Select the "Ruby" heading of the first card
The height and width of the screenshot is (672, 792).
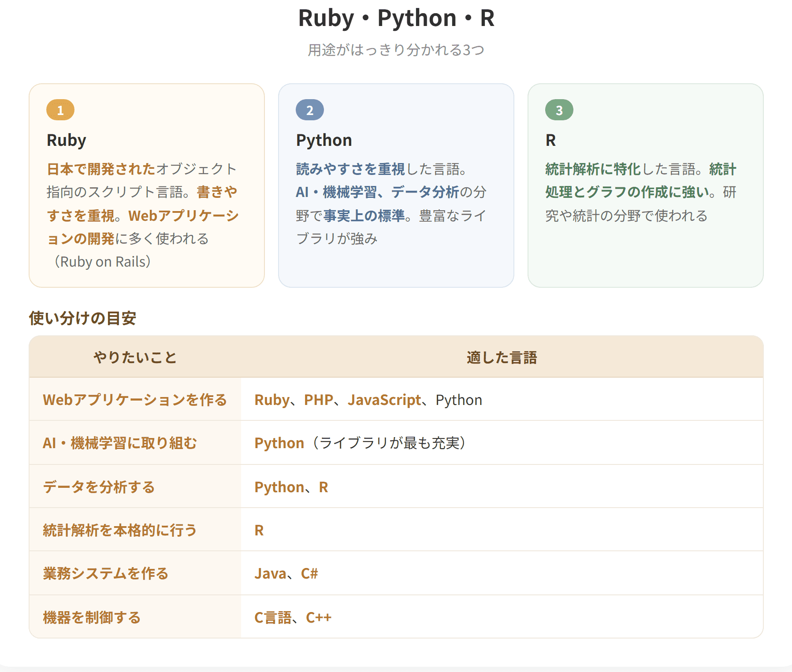[x=67, y=140]
